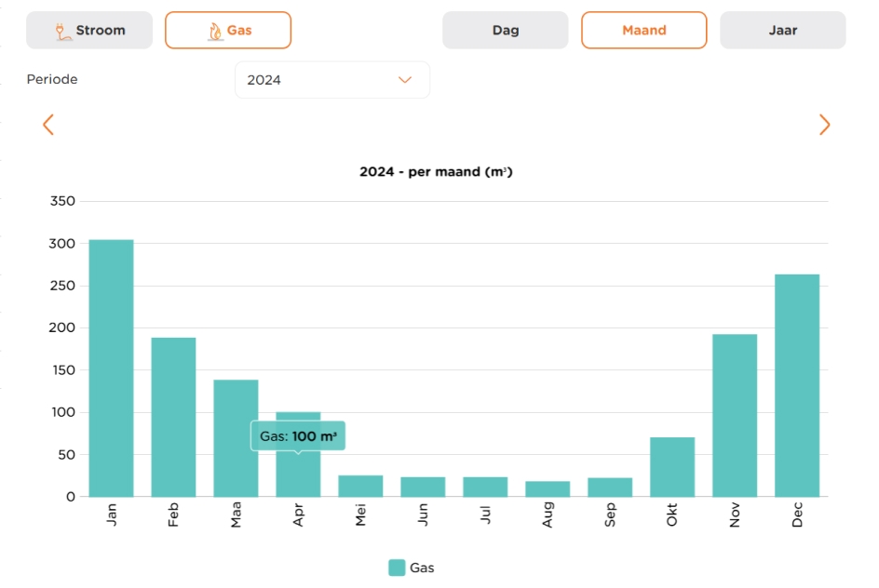Image resolution: width=879 pixels, height=588 pixels.
Task: Select the Maand view tab
Action: [643, 30]
